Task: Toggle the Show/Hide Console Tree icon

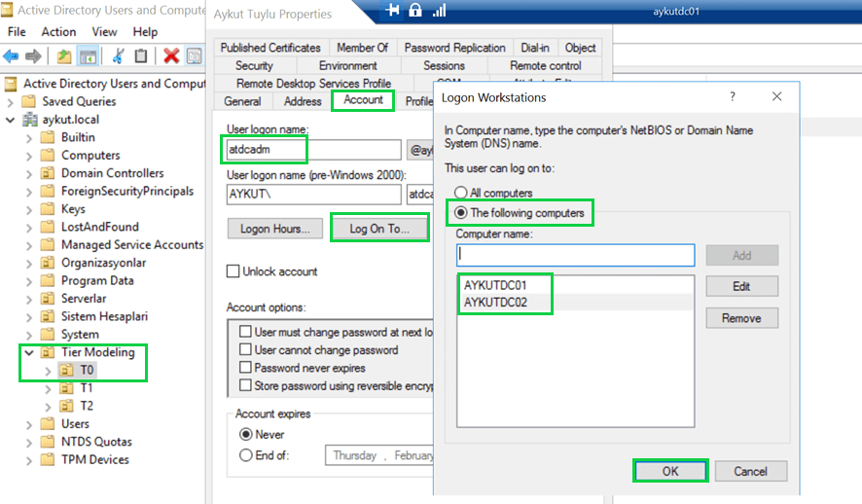Action: pyautogui.click(x=88, y=56)
